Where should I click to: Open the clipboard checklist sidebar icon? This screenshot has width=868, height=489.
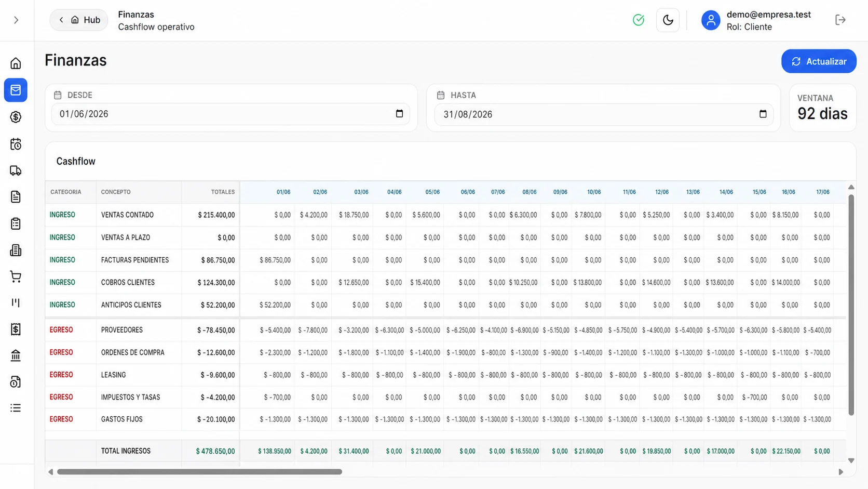(16, 223)
